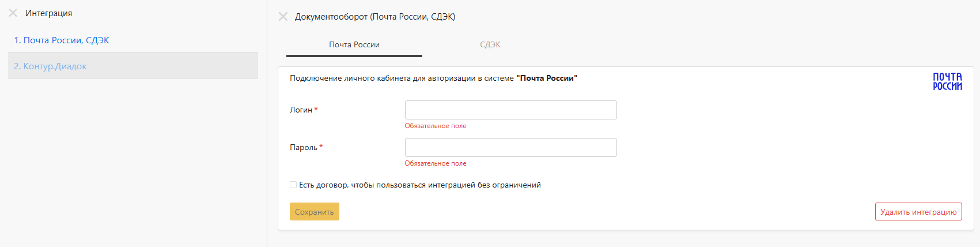
Task: Click the Документооборот panel title text
Action: click(375, 17)
